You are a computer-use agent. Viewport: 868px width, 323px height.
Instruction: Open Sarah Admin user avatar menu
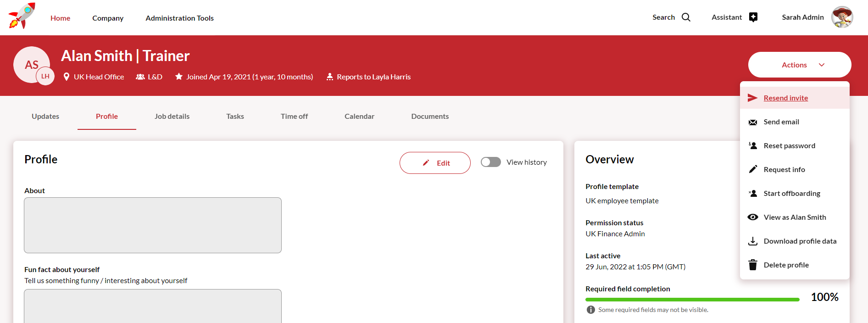842,17
